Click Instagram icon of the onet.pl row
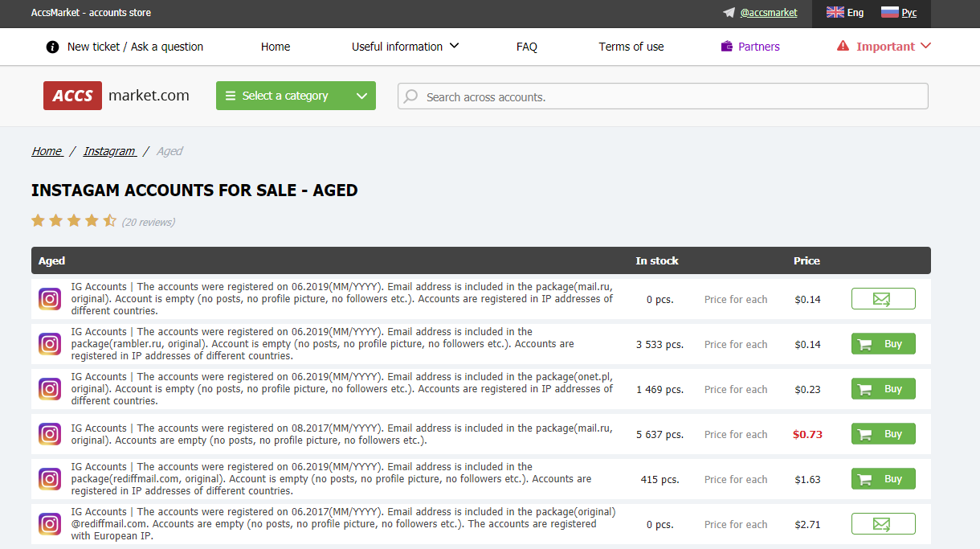This screenshot has width=980, height=549. (50, 389)
